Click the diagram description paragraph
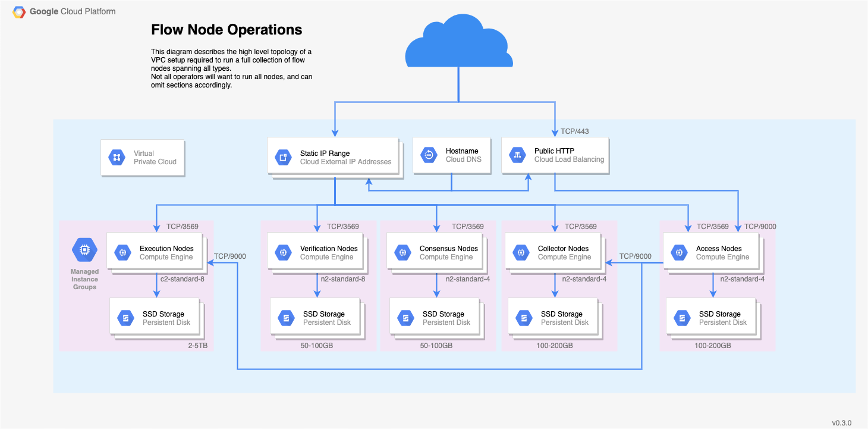868x429 pixels. click(x=232, y=68)
